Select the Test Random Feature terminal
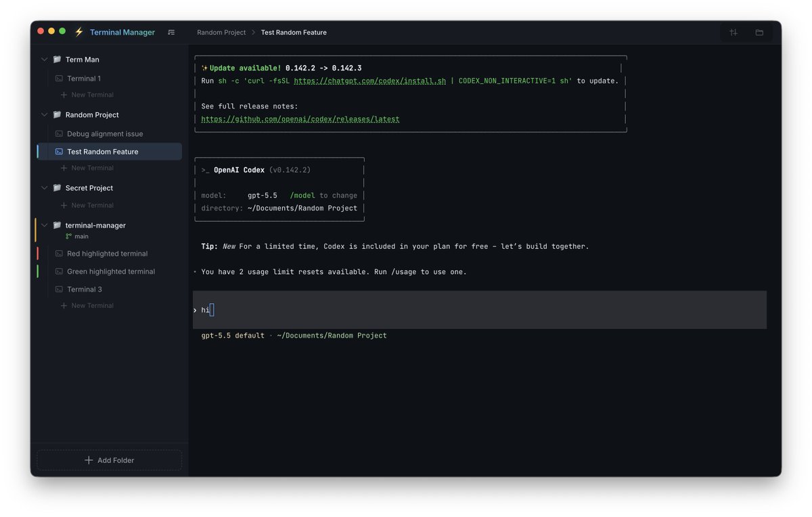This screenshot has width=812, height=517. [110, 152]
